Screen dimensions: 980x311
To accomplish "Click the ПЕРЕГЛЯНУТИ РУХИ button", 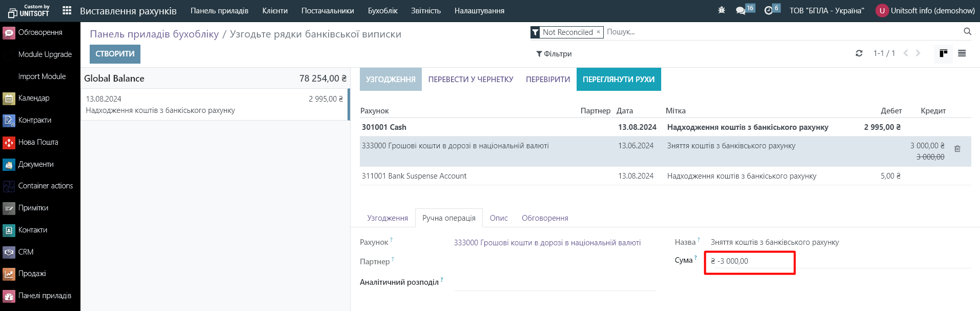I will tap(618, 80).
